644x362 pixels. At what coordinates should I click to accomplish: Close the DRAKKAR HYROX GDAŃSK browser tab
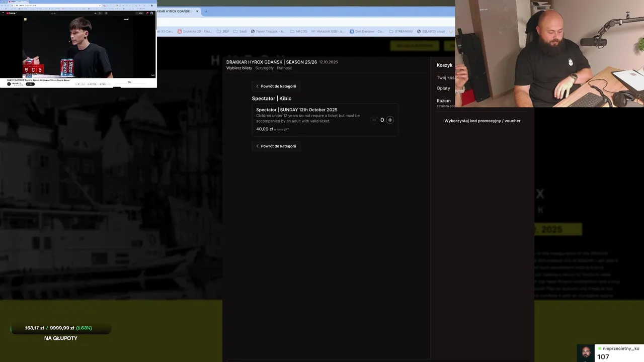tap(197, 11)
